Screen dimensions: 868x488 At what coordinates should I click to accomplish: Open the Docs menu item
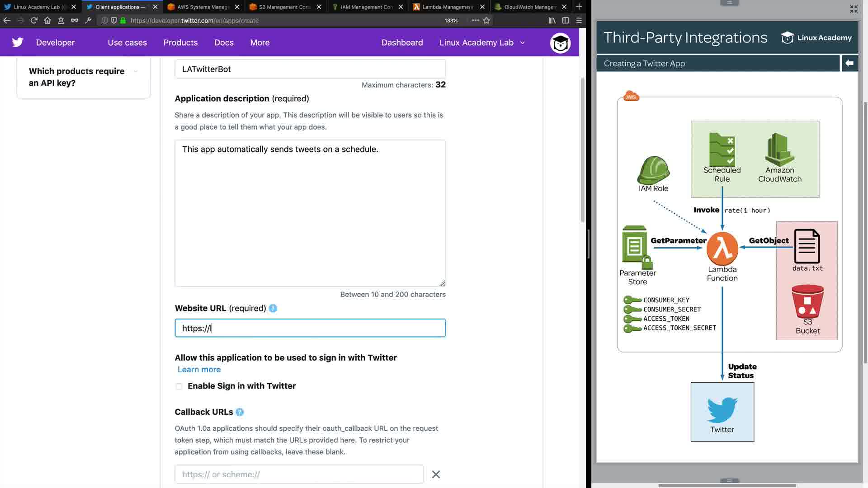(224, 42)
